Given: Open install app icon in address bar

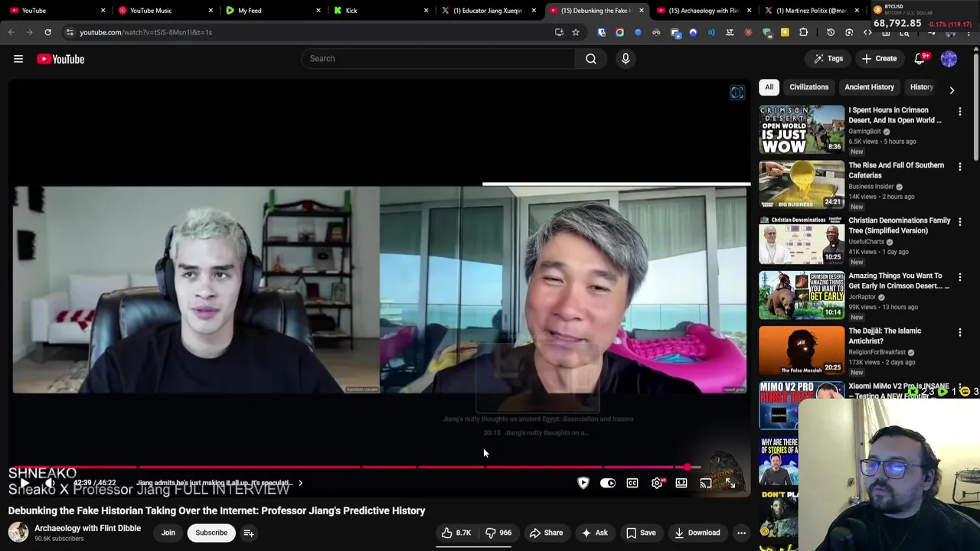Looking at the screenshot, I should [x=559, y=32].
